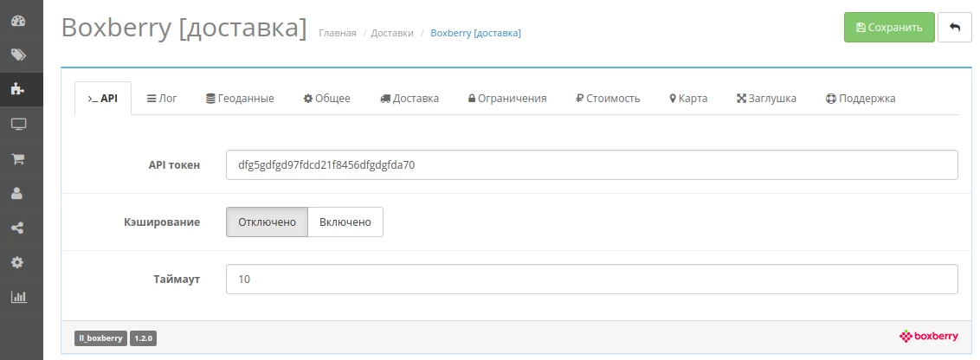The image size is (980, 360).
Task: Set caching to Включено
Action: [x=345, y=222]
